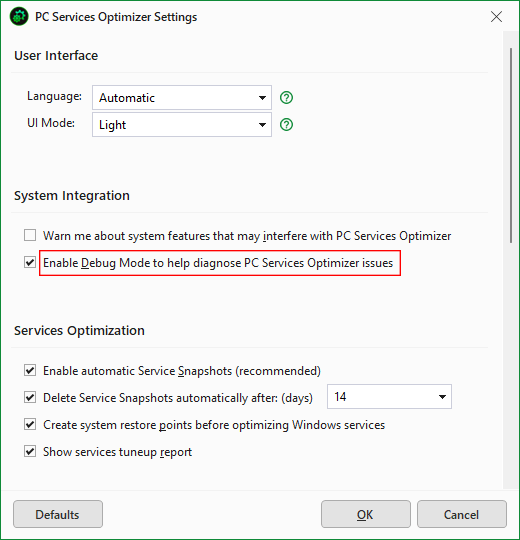Click the PC Services Optimizer gear icon
Image resolution: width=520 pixels, height=540 pixels.
coord(19,16)
